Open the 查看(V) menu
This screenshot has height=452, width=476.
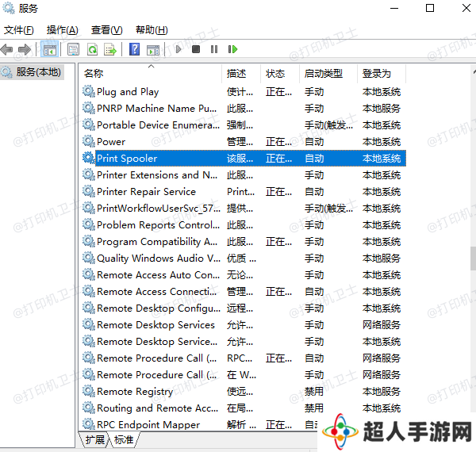[106, 30]
